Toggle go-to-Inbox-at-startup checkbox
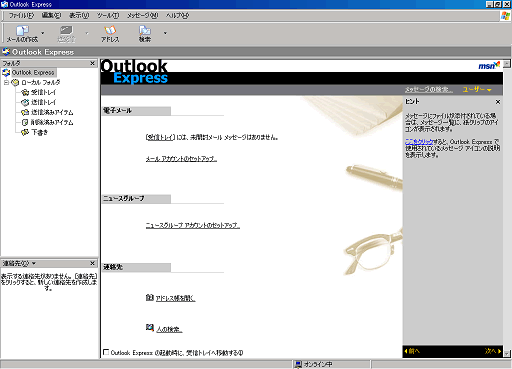512x369 pixels. (106, 352)
